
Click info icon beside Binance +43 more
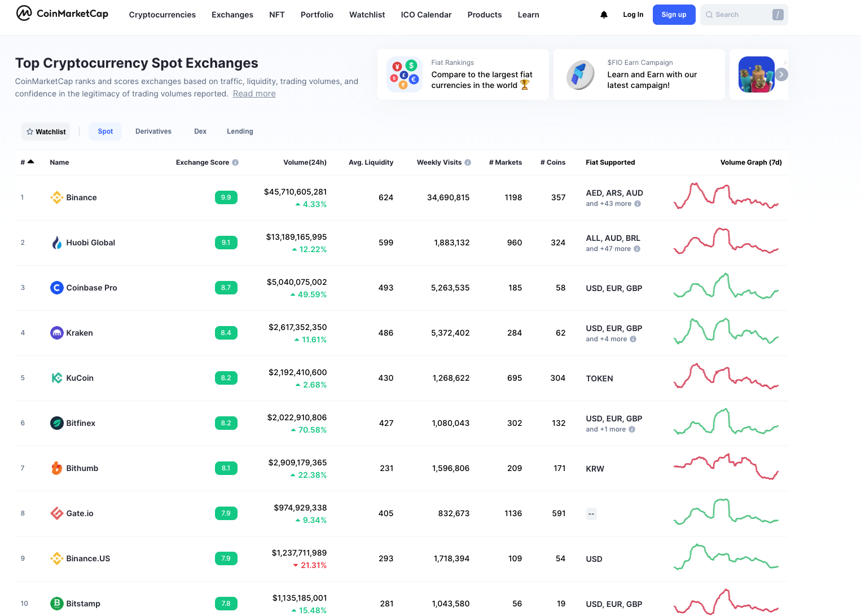(638, 204)
